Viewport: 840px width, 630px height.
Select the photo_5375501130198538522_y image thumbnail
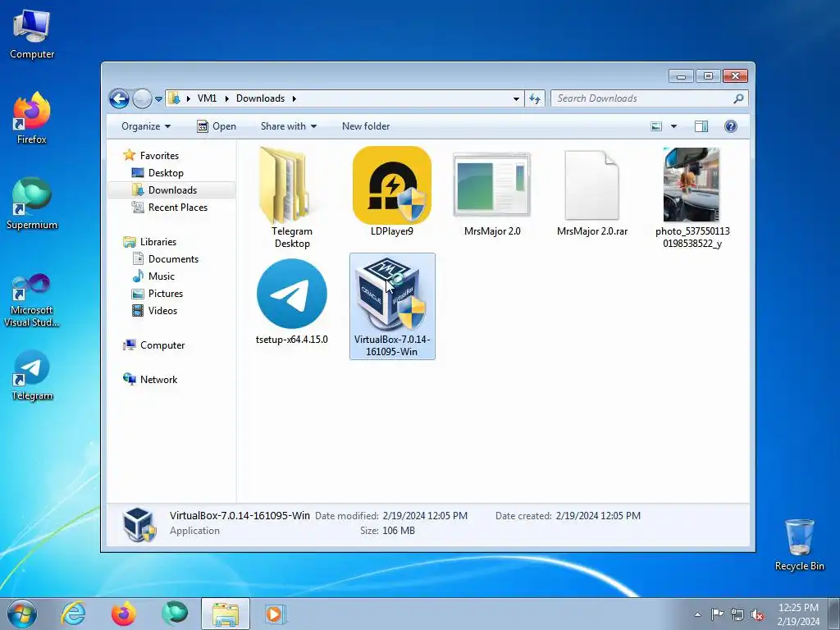692,197
